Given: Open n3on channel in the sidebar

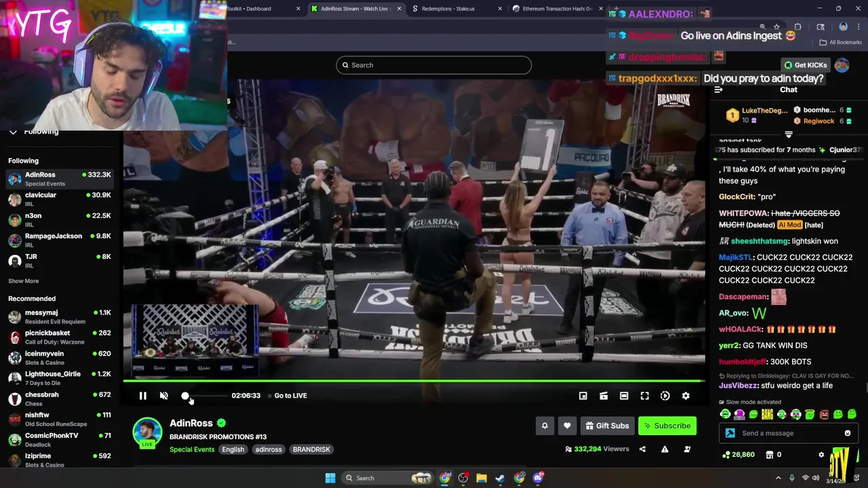Looking at the screenshot, I should pyautogui.click(x=60, y=220).
